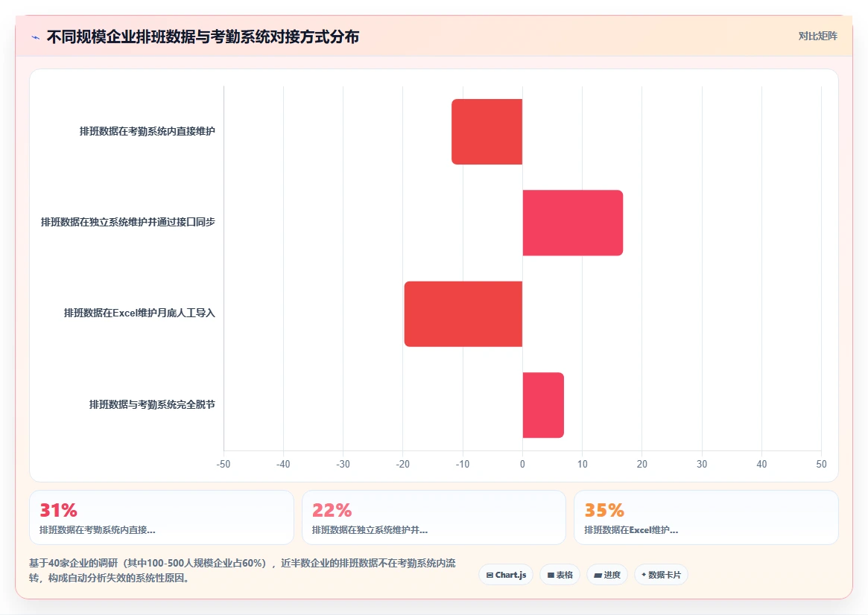Select the 35% stat card

coord(706,517)
